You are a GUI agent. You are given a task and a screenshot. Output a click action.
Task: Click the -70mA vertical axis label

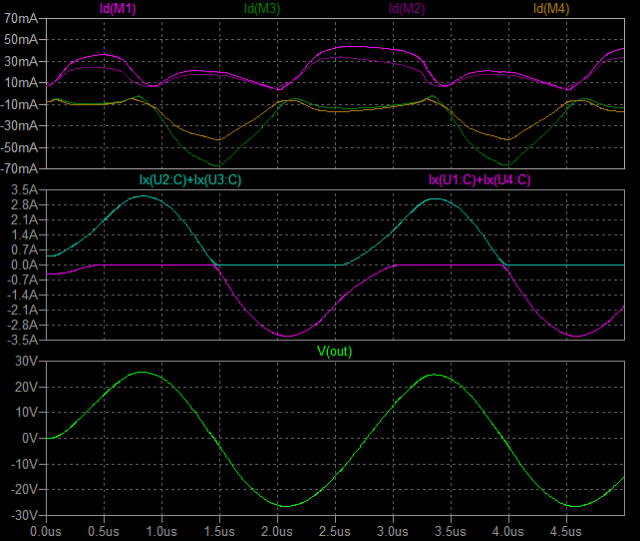click(19, 168)
